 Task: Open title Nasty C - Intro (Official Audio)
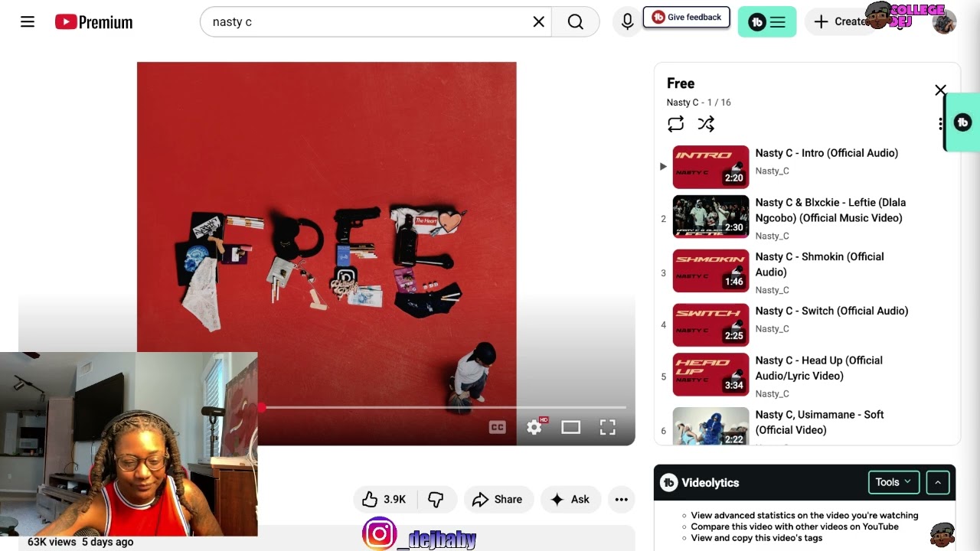pos(827,153)
